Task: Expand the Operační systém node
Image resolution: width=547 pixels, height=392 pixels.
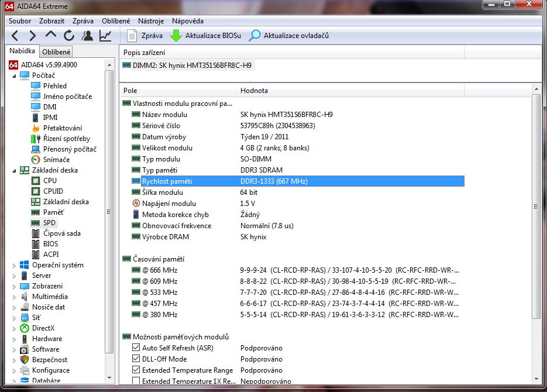Action: click(14, 266)
